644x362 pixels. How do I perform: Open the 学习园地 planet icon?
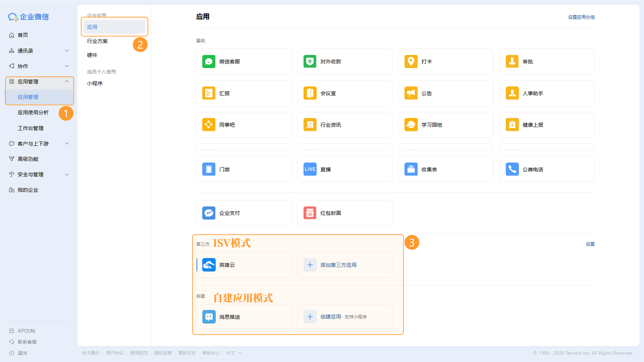411,125
